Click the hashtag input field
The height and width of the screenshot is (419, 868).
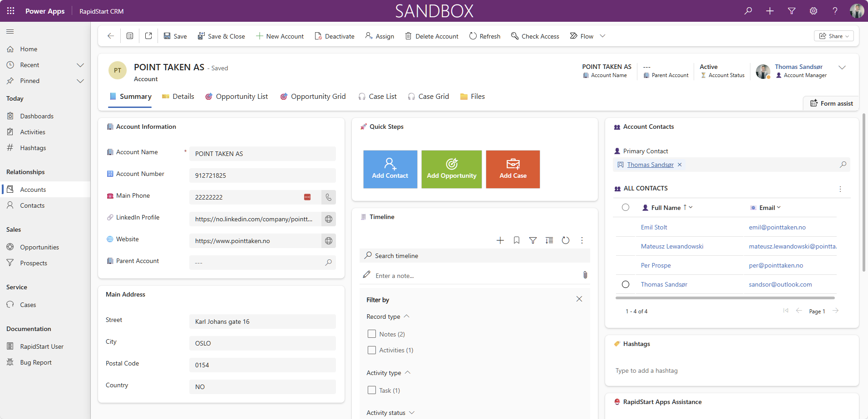tap(732, 370)
